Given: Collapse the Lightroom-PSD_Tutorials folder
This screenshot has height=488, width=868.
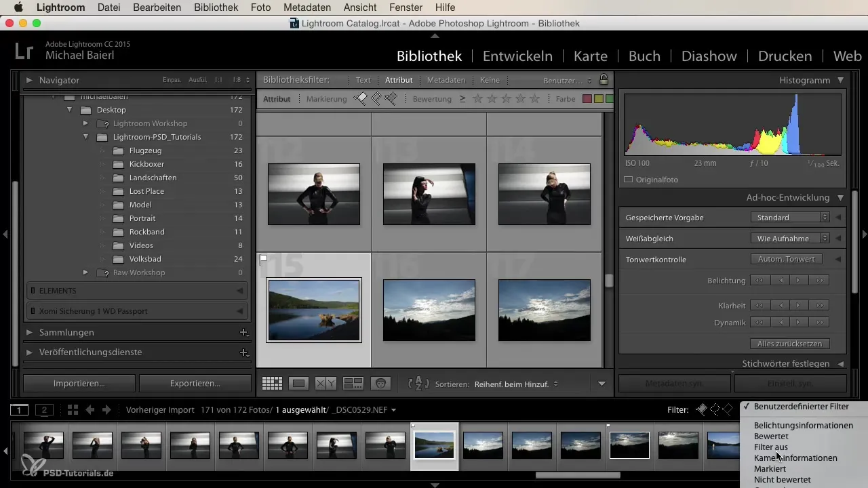Looking at the screenshot, I should pos(85,137).
